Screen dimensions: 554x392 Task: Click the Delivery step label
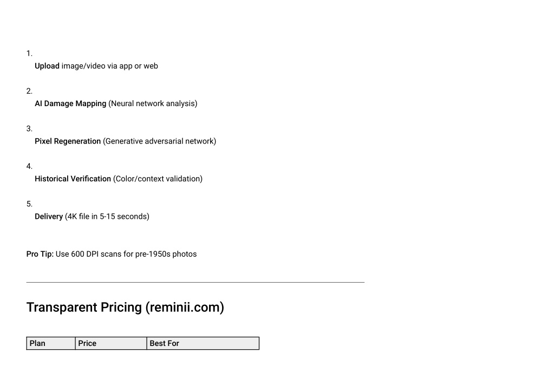click(x=49, y=217)
